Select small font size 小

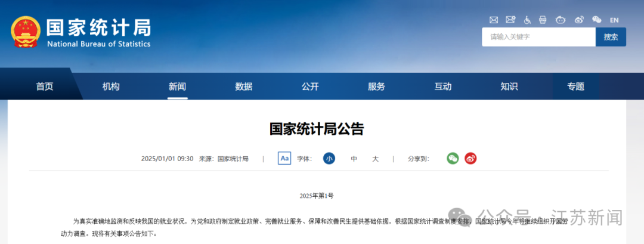pos(329,159)
